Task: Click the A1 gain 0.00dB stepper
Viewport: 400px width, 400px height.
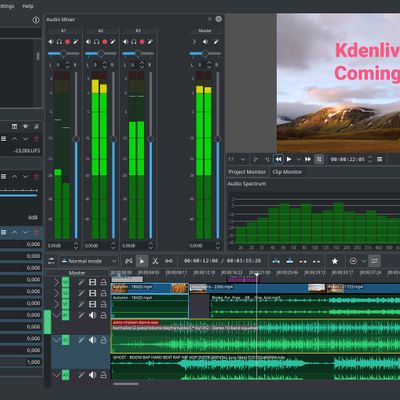Action: 76,246
